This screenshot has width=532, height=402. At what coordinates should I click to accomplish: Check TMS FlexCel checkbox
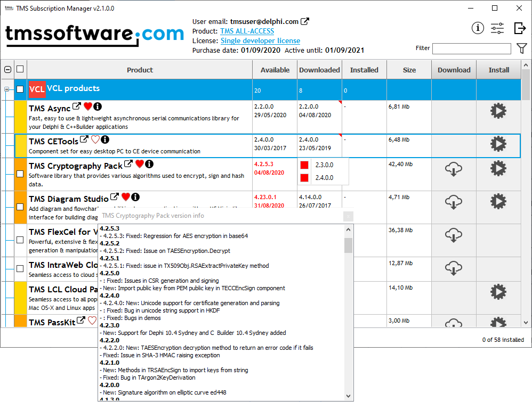point(20,240)
